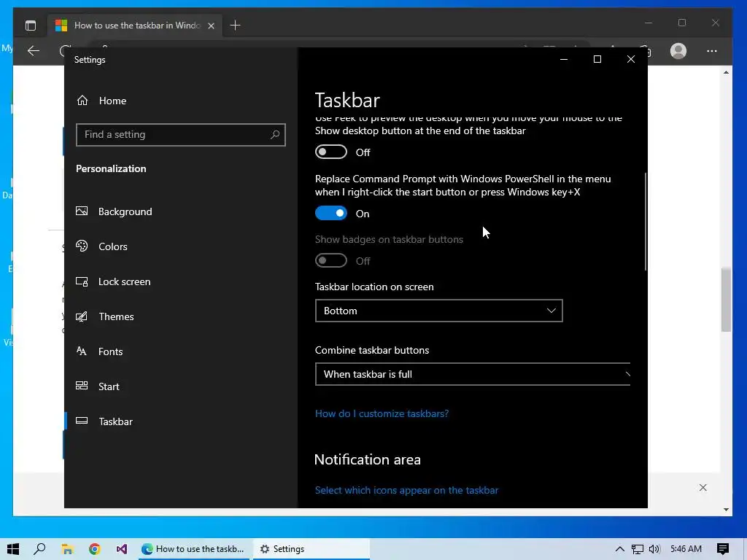Open a new tab in Edge
Image resolution: width=747 pixels, height=560 pixels.
pos(236,26)
